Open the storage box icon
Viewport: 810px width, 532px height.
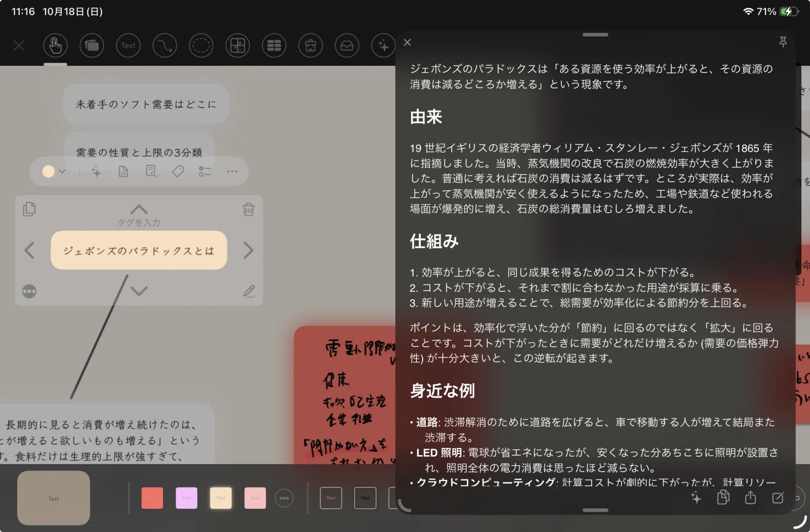pyautogui.click(x=310, y=46)
